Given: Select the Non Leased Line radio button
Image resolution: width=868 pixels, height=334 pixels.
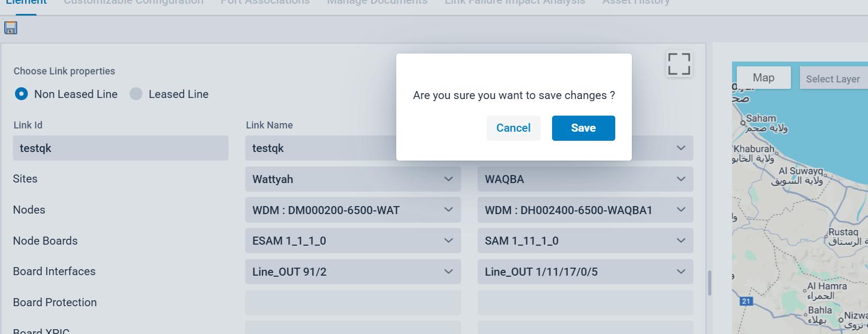Looking at the screenshot, I should [x=21, y=94].
